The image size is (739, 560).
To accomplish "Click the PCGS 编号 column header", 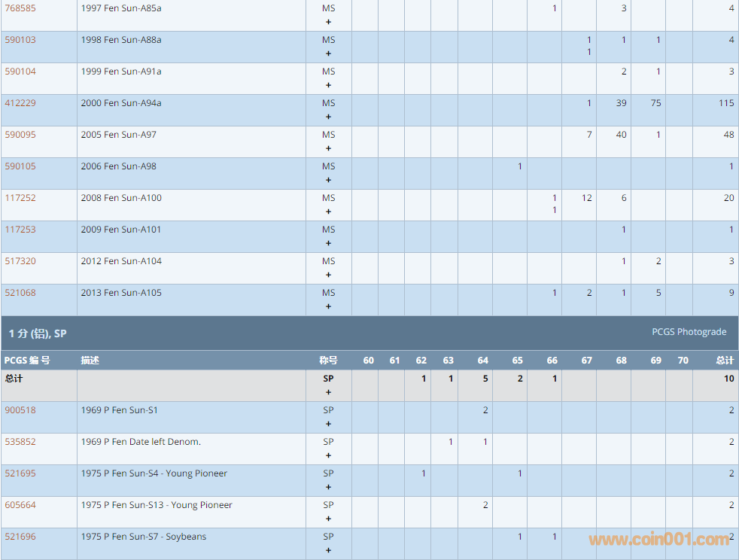I will click(x=27, y=361).
